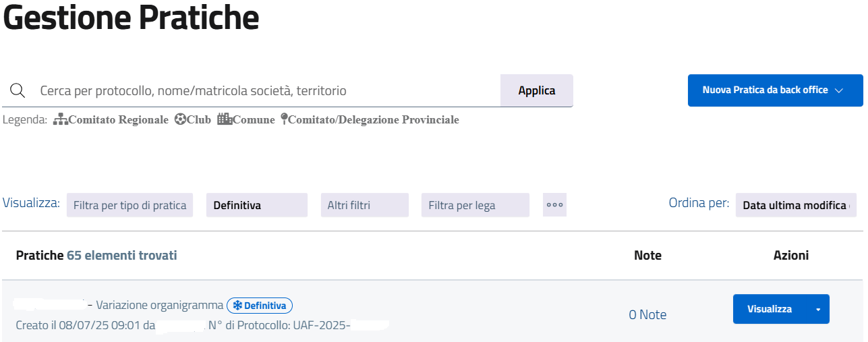868x342 pixels.
Task: Click the Club soccer ball icon
Action: pos(180,119)
